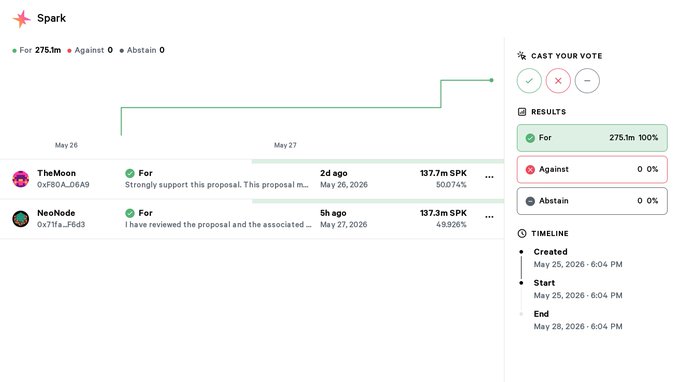Click address 0x71fa...F6d3
This screenshot has height=382, width=680.
[x=61, y=225]
